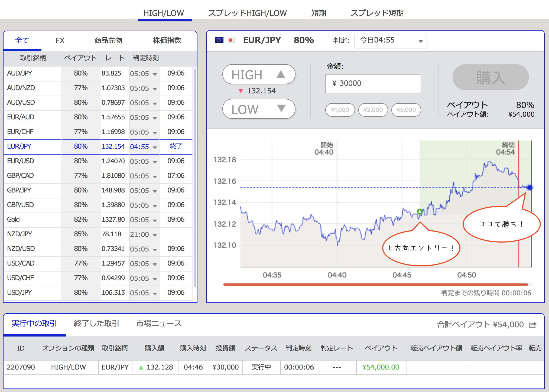Click the 金額 amount input field
This screenshot has height=392, width=549.
(x=373, y=84)
